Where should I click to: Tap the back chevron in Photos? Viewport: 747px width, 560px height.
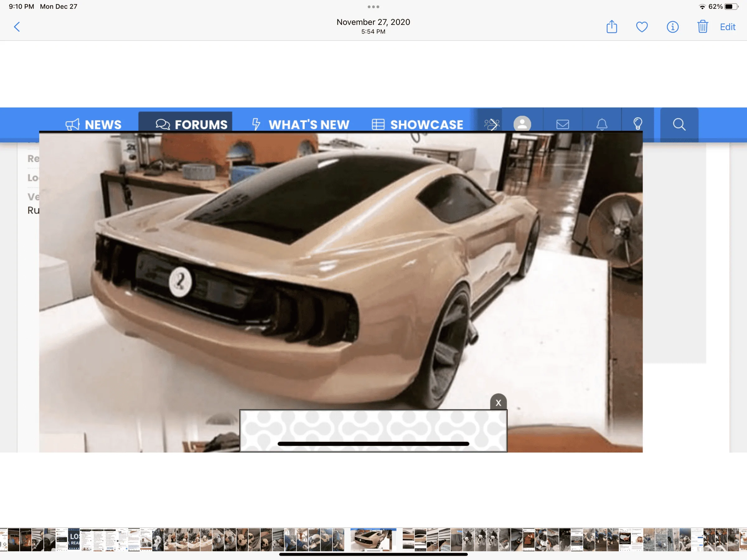click(17, 27)
